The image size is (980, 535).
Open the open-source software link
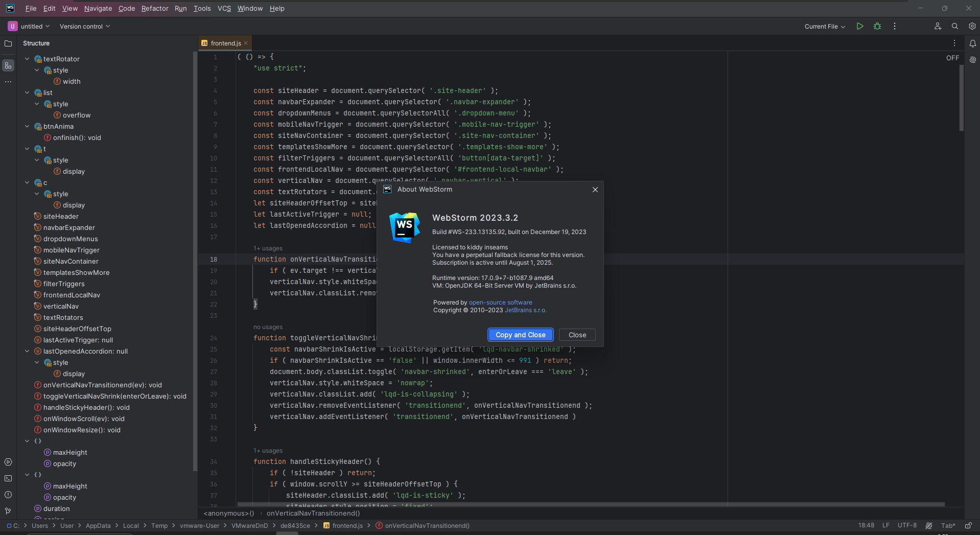[500, 303]
